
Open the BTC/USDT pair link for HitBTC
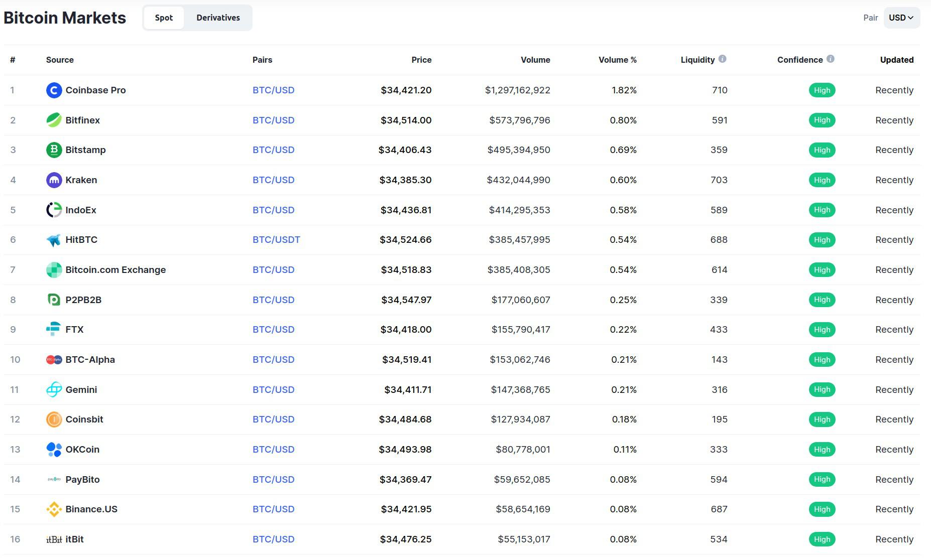pos(276,239)
